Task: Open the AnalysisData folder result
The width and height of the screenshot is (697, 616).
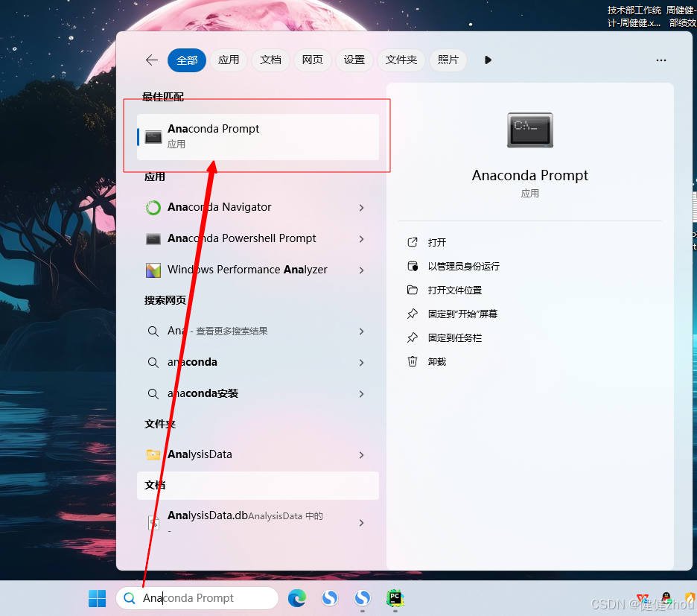Action: (x=258, y=454)
